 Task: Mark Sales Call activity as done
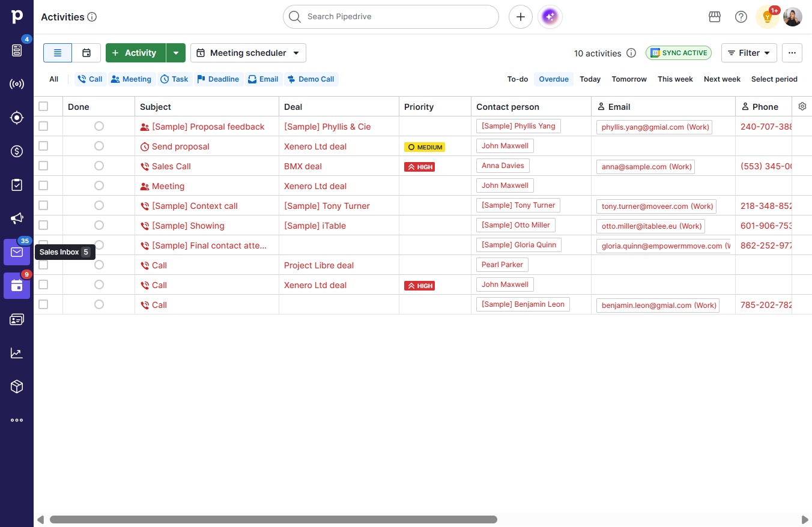coord(99,166)
